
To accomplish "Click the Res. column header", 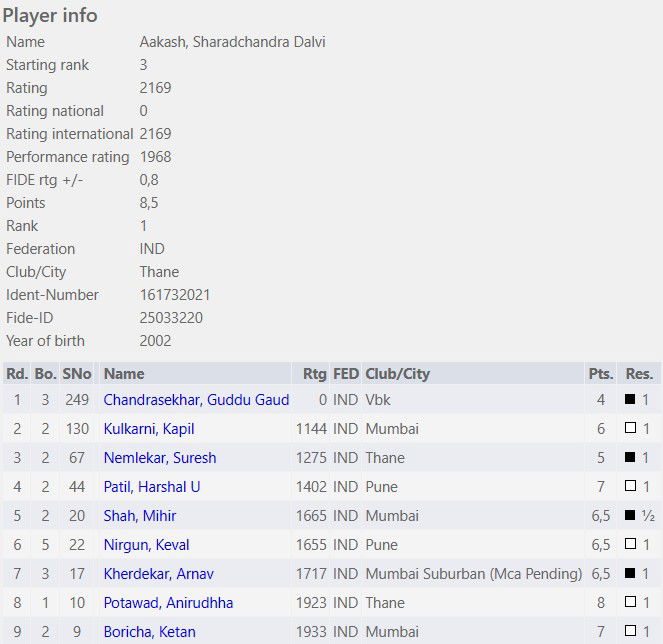I will point(639,374).
